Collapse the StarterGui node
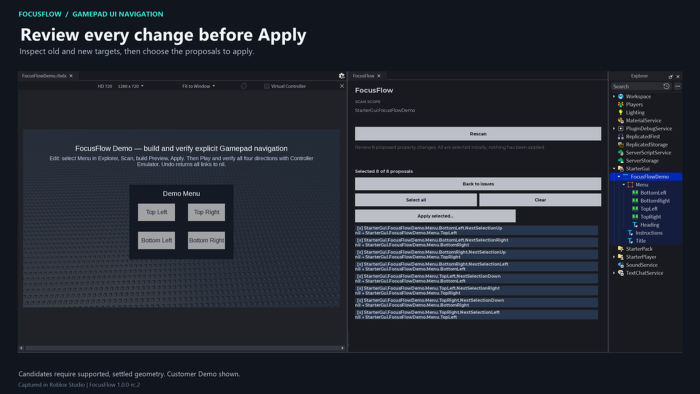700x394 pixels. tap(614, 169)
